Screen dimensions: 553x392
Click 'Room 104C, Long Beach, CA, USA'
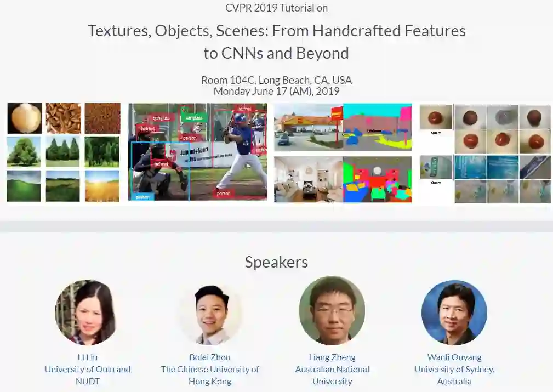[x=276, y=80]
